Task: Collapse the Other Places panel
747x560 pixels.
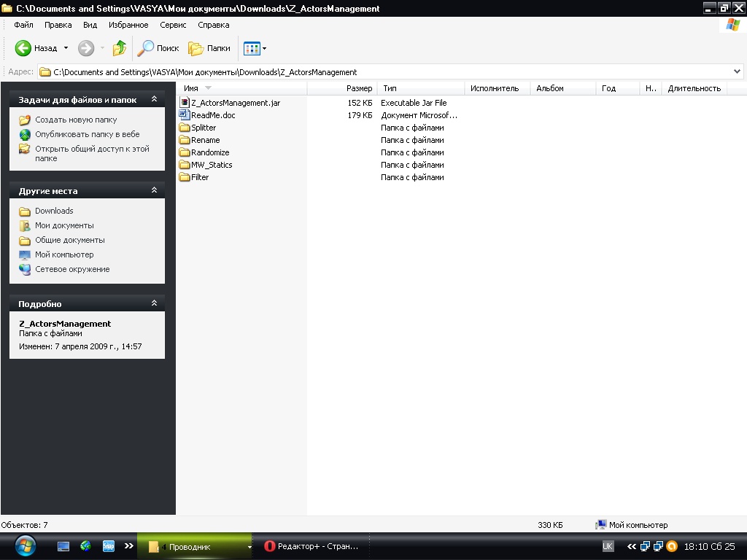Action: point(154,190)
